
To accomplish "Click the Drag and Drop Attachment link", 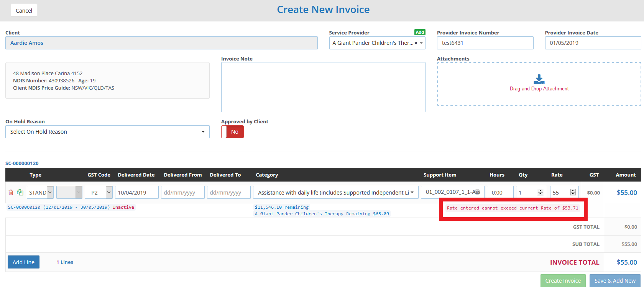I will [539, 88].
